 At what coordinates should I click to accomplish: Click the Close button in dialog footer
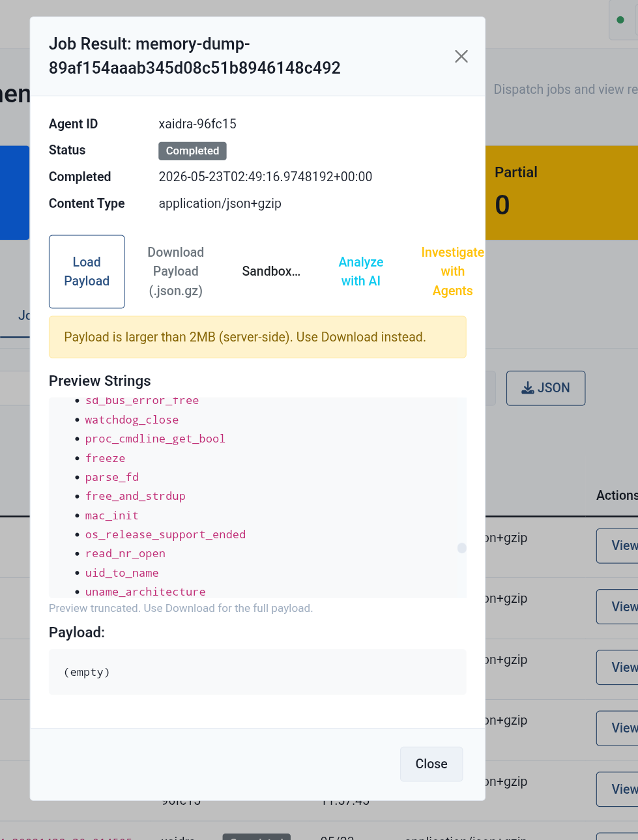[x=431, y=764]
